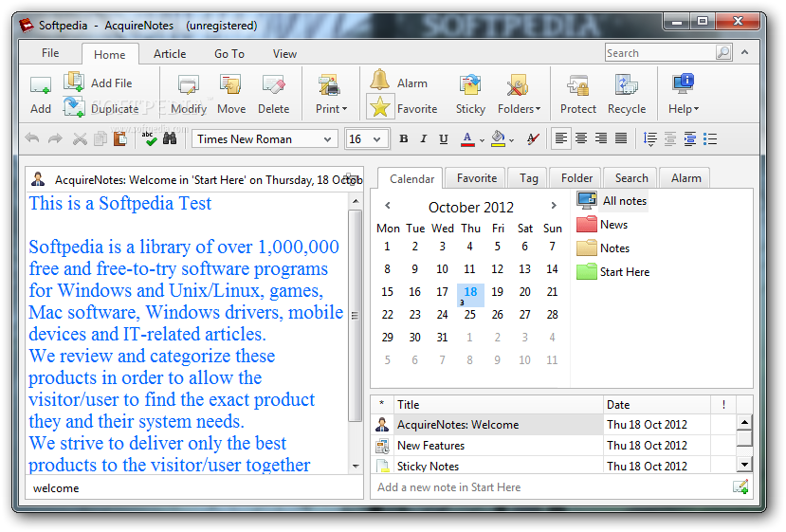This screenshot has width=786, height=532.
Task: Select the All notes folder
Action: 612,200
